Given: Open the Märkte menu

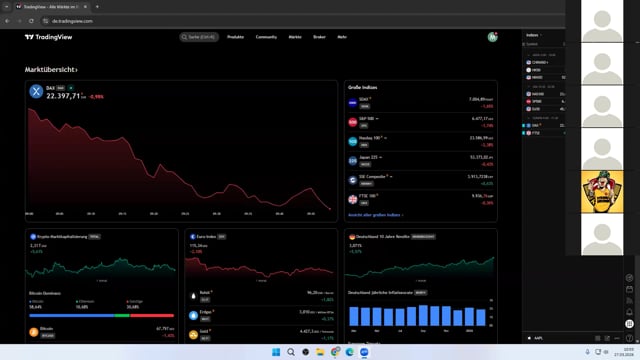Looking at the screenshot, I should 295,37.
